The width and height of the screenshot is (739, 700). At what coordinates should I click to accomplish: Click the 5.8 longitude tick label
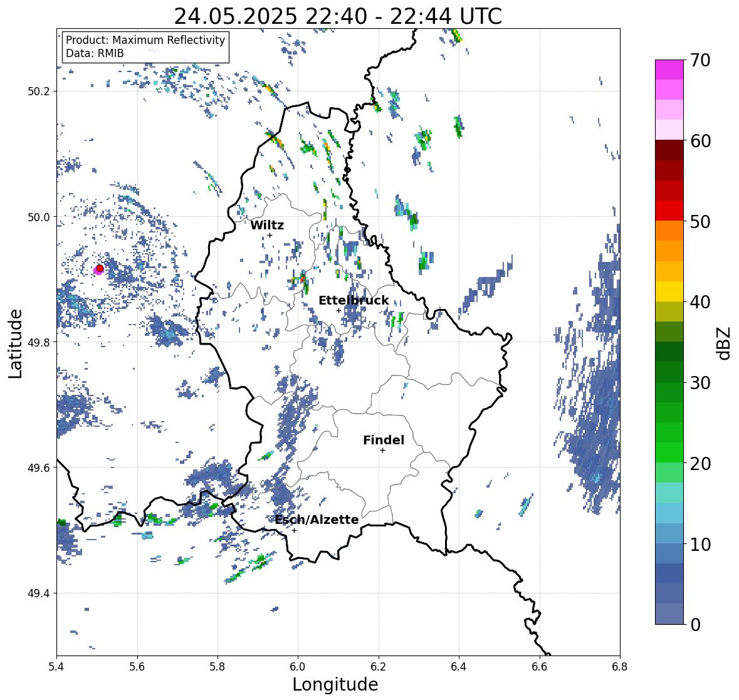coord(218,667)
